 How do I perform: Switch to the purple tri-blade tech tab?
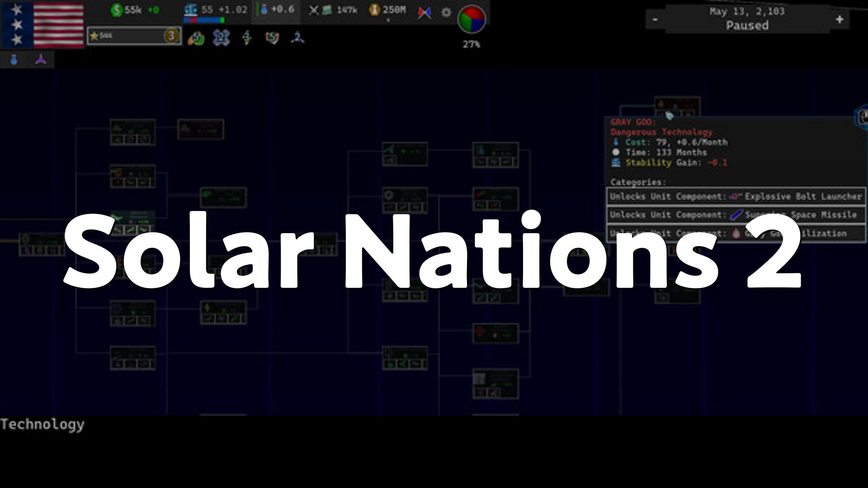41,60
